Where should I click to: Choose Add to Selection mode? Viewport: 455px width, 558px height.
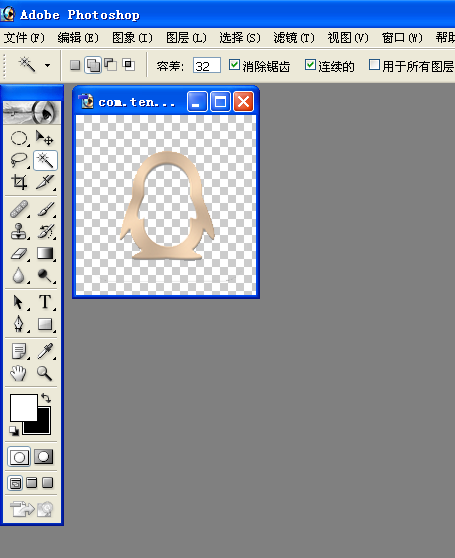[93, 65]
